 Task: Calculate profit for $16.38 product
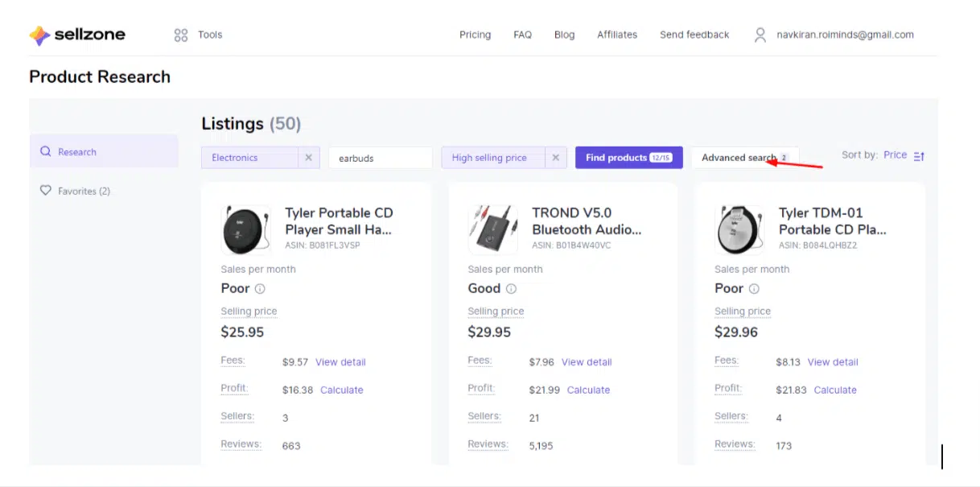tap(342, 390)
